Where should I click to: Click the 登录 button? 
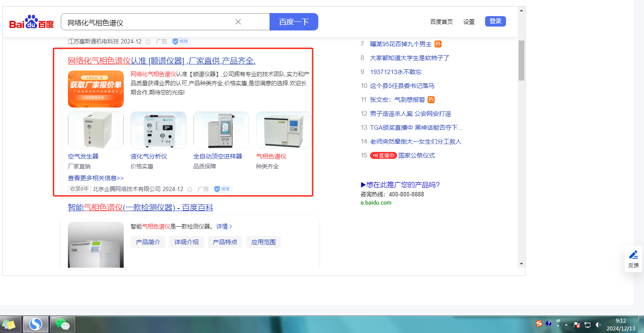(496, 21)
